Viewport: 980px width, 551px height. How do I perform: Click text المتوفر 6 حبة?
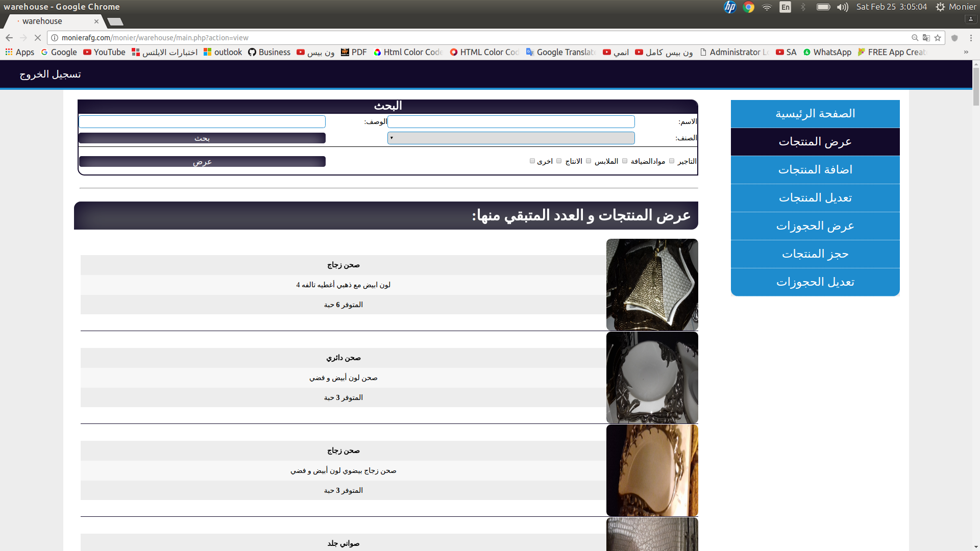344,305
